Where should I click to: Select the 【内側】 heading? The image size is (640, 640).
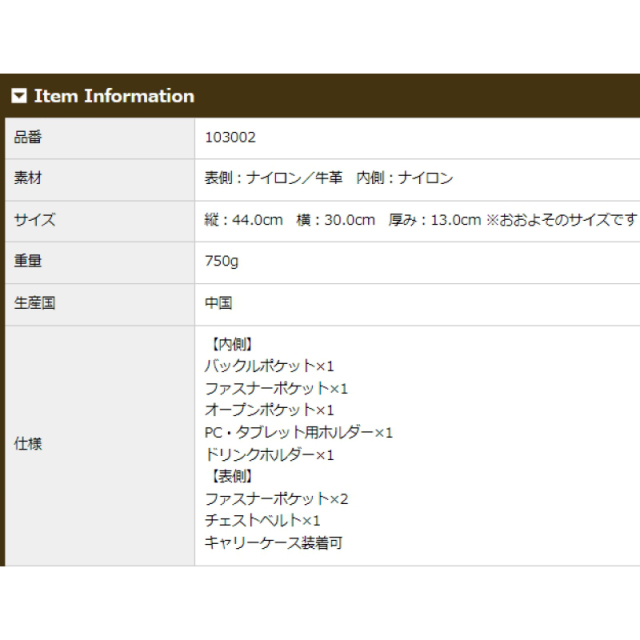click(232, 344)
